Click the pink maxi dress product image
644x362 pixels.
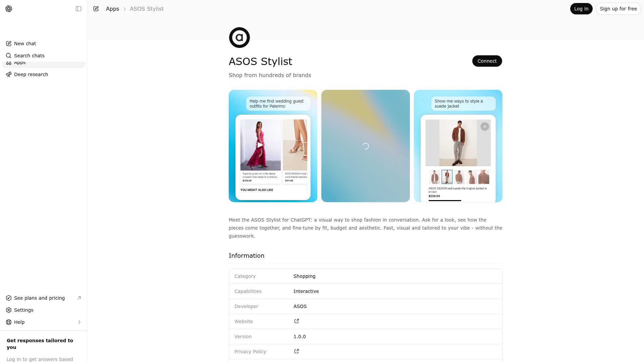(261, 145)
